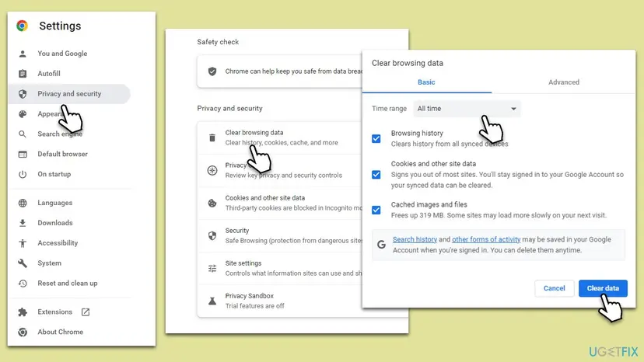Uncheck the Browsing history checkbox
Image resolution: width=644 pixels, height=362 pixels.
pos(376,139)
